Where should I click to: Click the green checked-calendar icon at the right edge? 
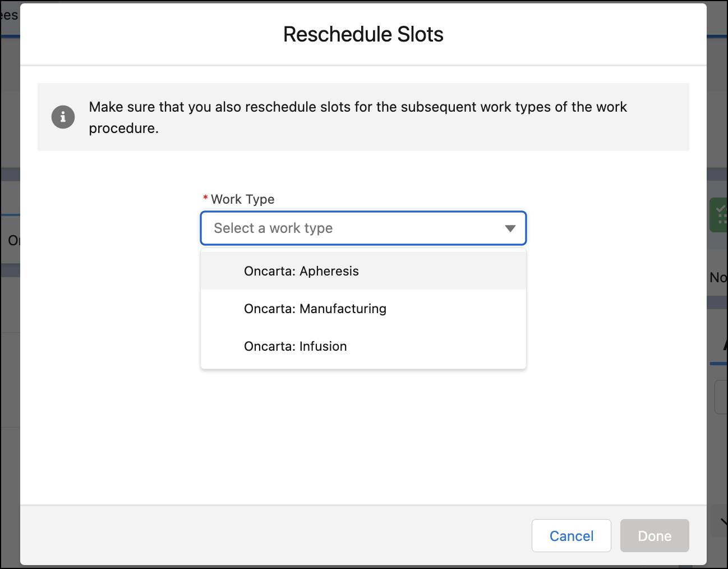point(720,214)
